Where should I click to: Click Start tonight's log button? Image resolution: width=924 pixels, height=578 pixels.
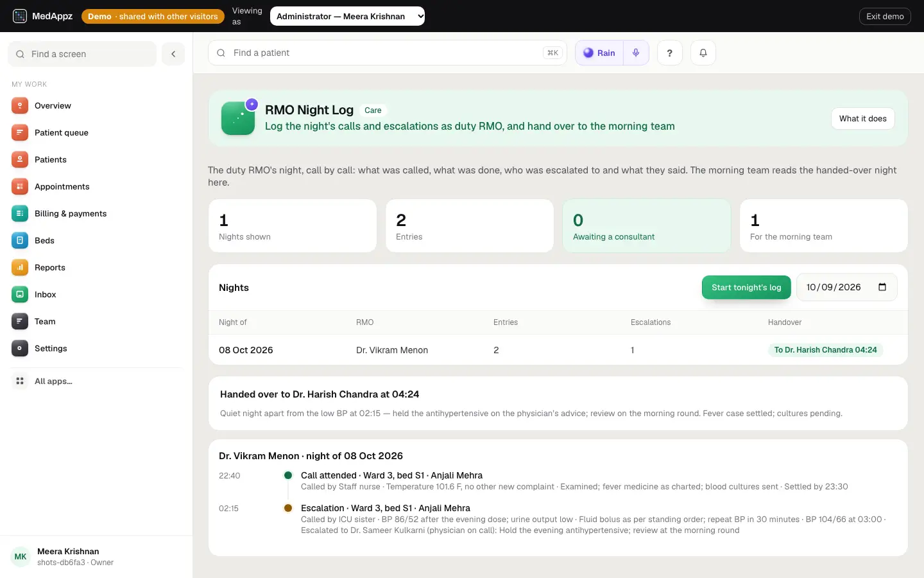[746, 287]
